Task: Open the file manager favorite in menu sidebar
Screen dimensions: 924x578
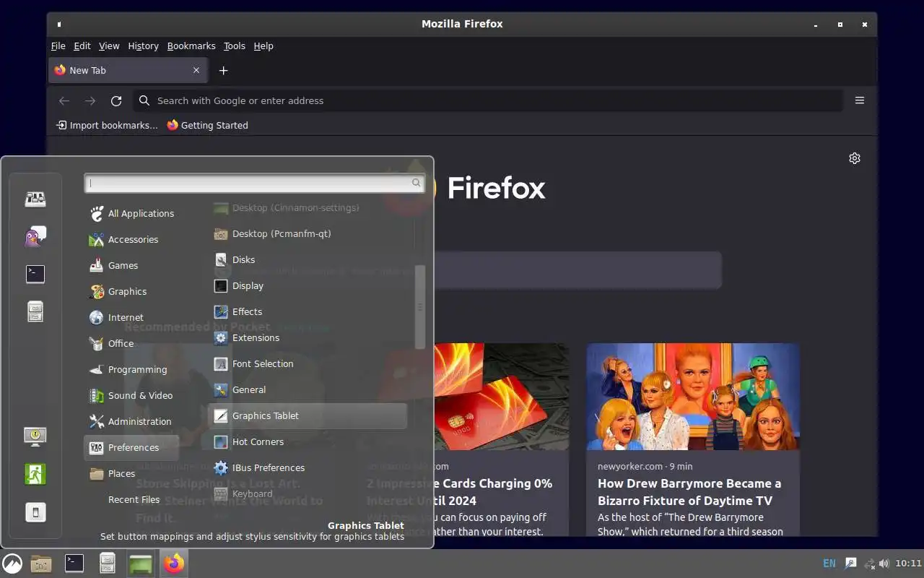Action: 35,311
